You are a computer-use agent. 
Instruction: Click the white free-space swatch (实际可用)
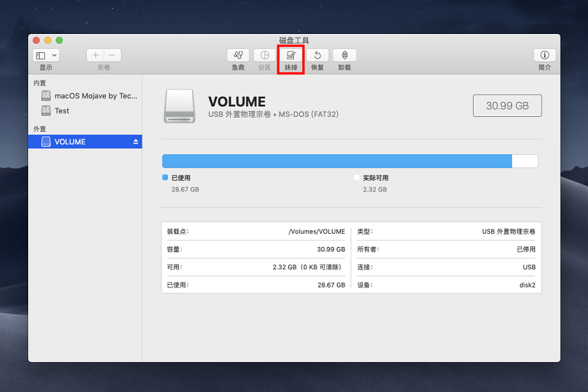pyautogui.click(x=357, y=178)
